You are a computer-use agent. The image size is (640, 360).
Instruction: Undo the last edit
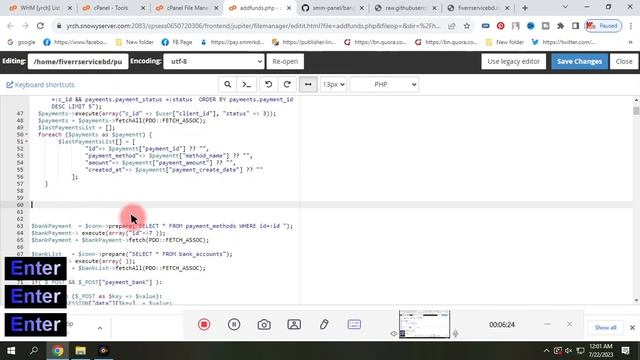pos(268,84)
